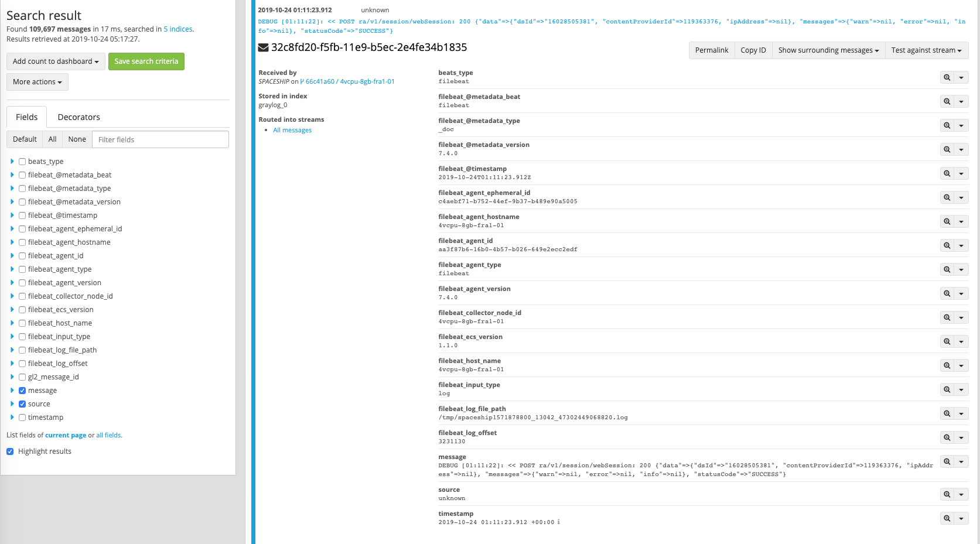Switch to the Decorators tab

pos(78,117)
